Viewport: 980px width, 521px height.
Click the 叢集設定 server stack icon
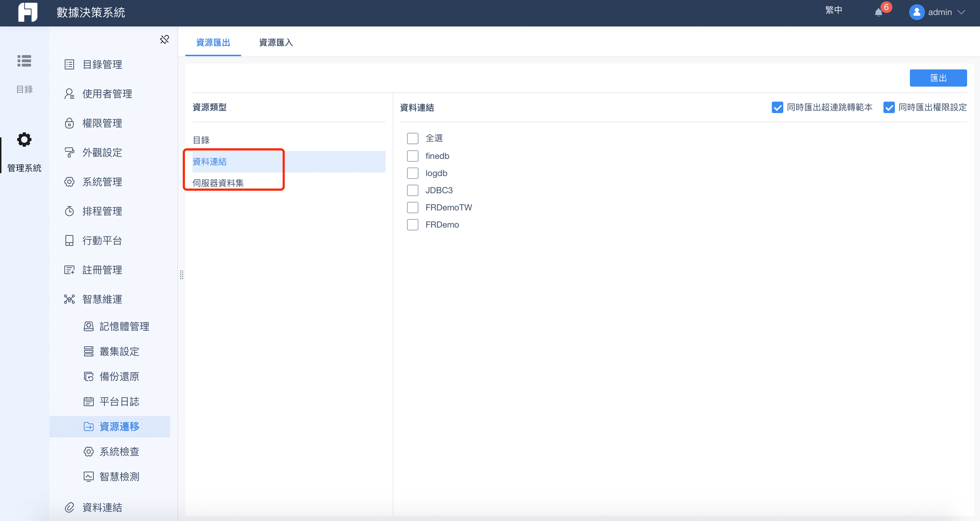click(89, 351)
